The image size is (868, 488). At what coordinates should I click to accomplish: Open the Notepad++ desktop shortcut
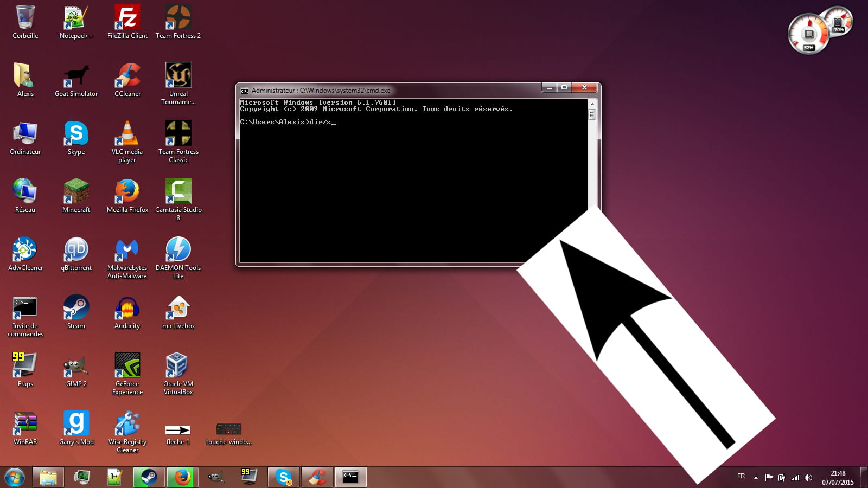(76, 18)
